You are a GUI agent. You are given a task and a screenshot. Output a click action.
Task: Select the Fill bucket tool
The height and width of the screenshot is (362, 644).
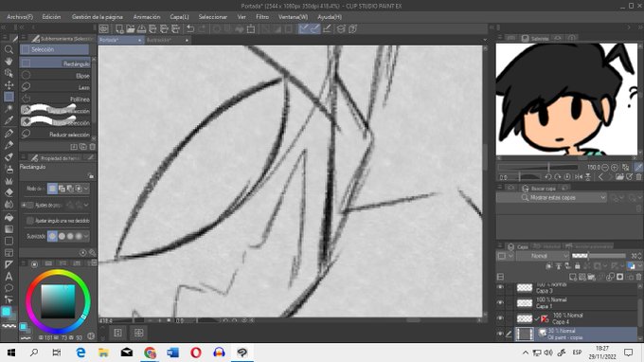pyautogui.click(x=9, y=217)
